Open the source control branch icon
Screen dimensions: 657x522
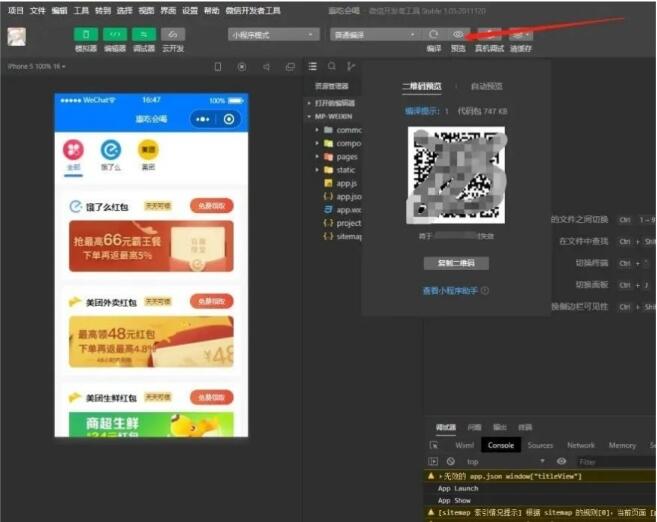click(x=351, y=66)
